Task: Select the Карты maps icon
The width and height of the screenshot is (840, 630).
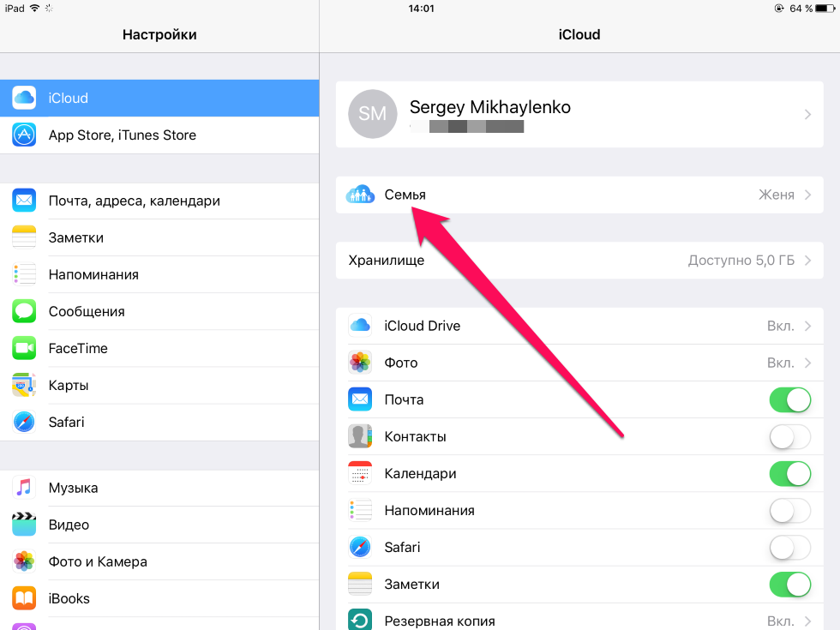Action: pos(24,385)
